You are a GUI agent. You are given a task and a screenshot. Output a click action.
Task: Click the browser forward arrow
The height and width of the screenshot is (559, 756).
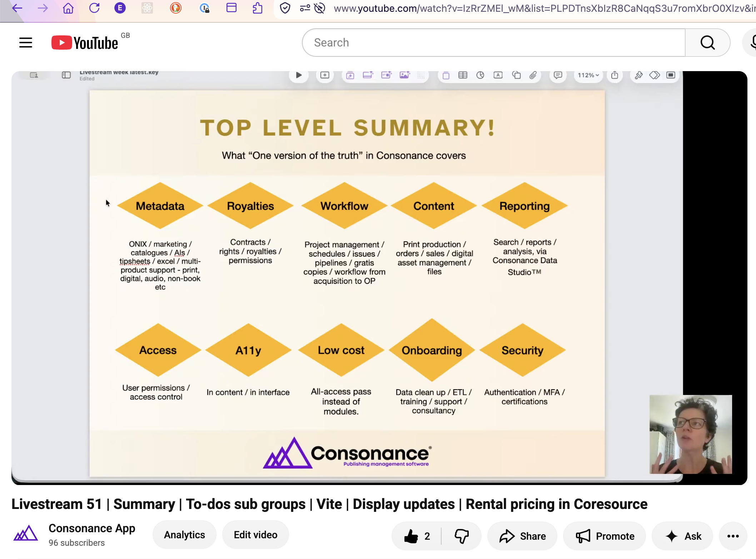pos(43,8)
